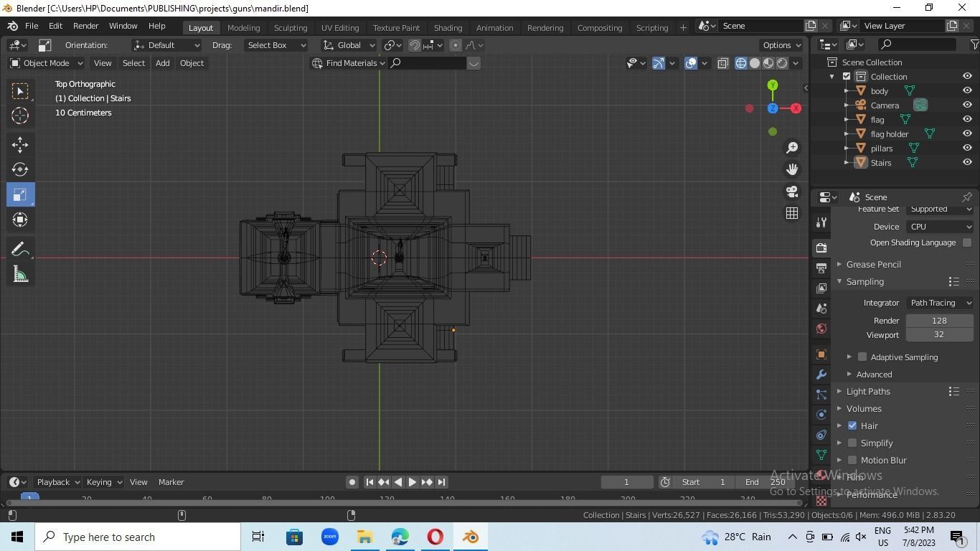Viewport: 980px width, 551px height.
Task: Enable Adaptive Sampling checkbox
Action: (x=862, y=357)
